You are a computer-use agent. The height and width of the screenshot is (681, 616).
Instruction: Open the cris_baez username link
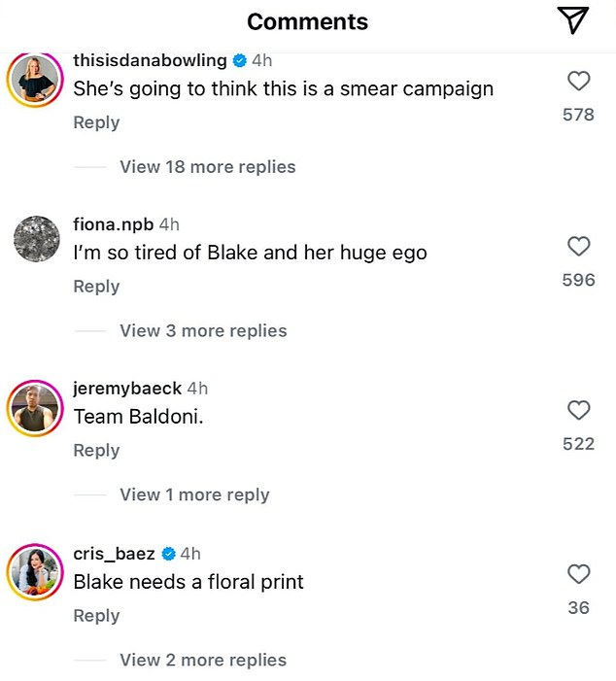click(114, 554)
